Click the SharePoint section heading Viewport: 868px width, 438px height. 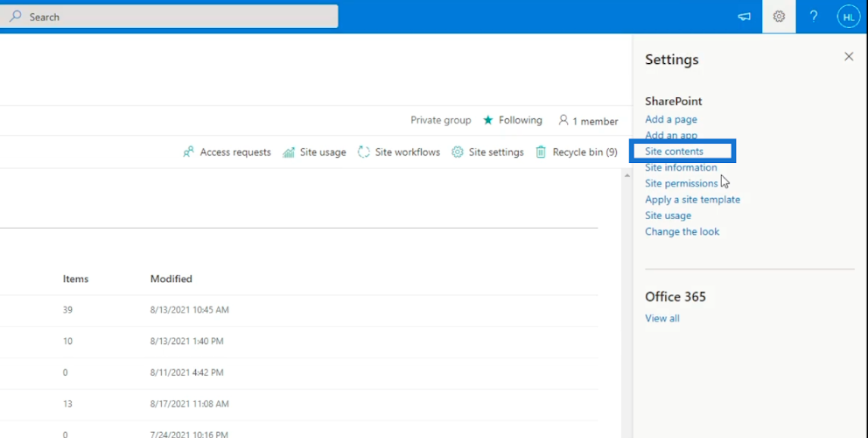(673, 102)
